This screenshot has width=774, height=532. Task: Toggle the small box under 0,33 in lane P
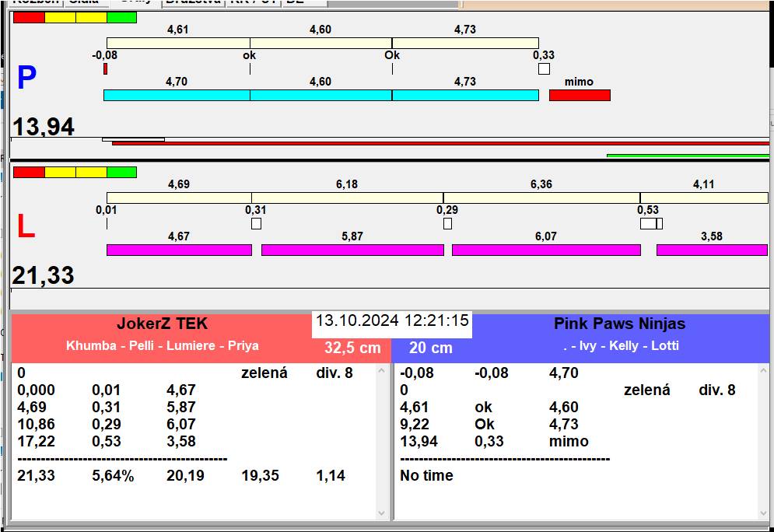[544, 69]
